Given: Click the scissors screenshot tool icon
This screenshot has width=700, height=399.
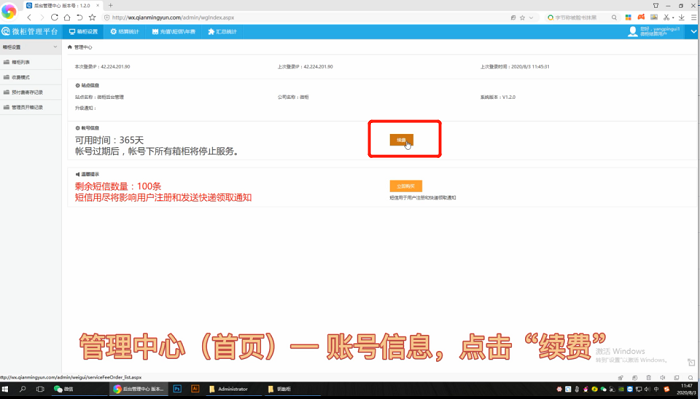Looking at the screenshot, I should point(666,17).
